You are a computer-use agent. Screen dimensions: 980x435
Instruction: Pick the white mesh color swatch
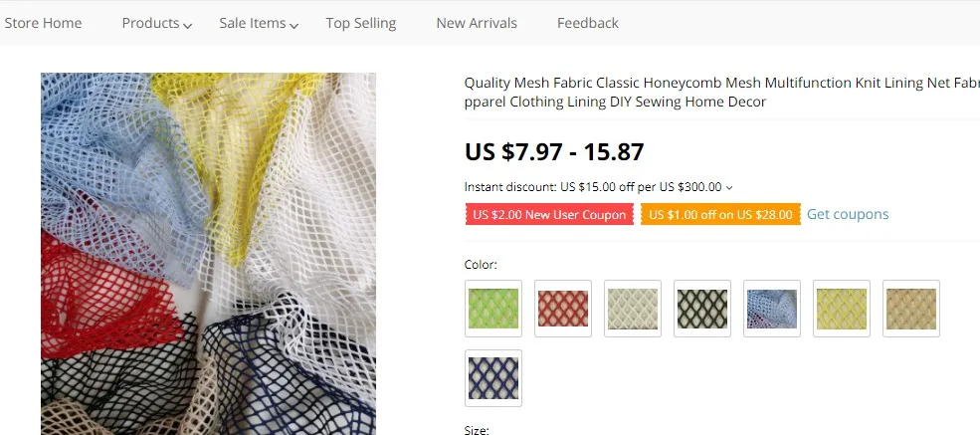pyautogui.click(x=633, y=309)
